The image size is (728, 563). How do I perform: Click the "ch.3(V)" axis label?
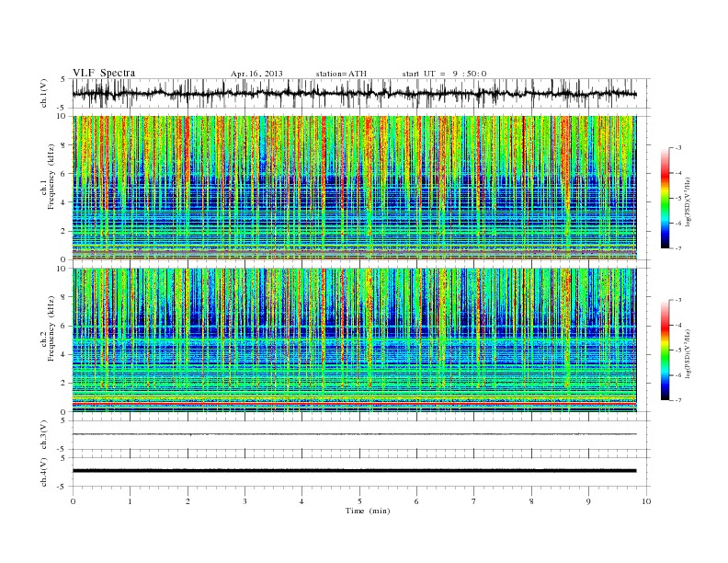tap(44, 435)
